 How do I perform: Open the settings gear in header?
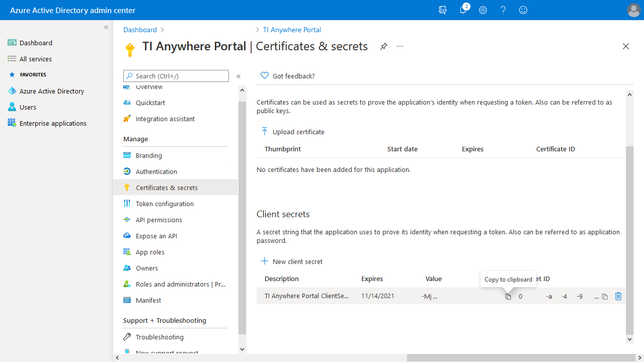(483, 10)
